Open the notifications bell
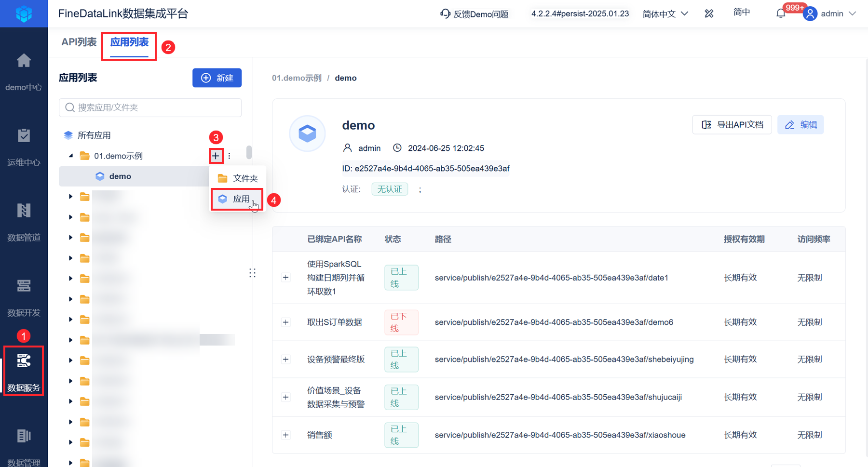The image size is (868, 467). (781, 13)
